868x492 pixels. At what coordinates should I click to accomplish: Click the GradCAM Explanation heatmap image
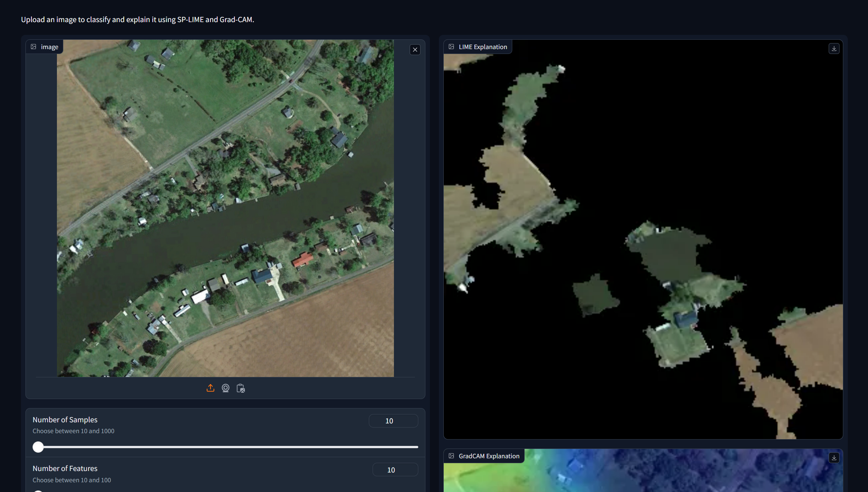pos(643,471)
